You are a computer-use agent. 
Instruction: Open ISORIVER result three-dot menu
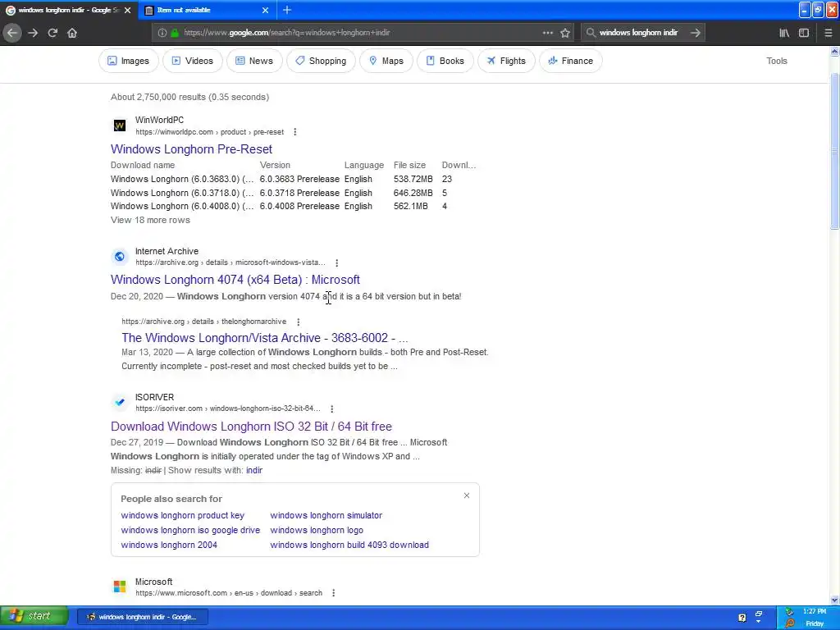coord(331,409)
